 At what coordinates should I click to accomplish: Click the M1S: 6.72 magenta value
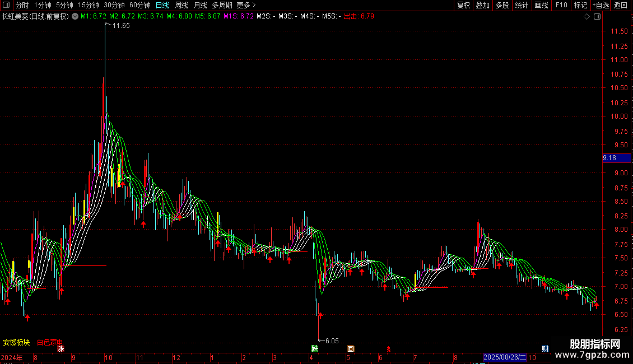tap(239, 16)
